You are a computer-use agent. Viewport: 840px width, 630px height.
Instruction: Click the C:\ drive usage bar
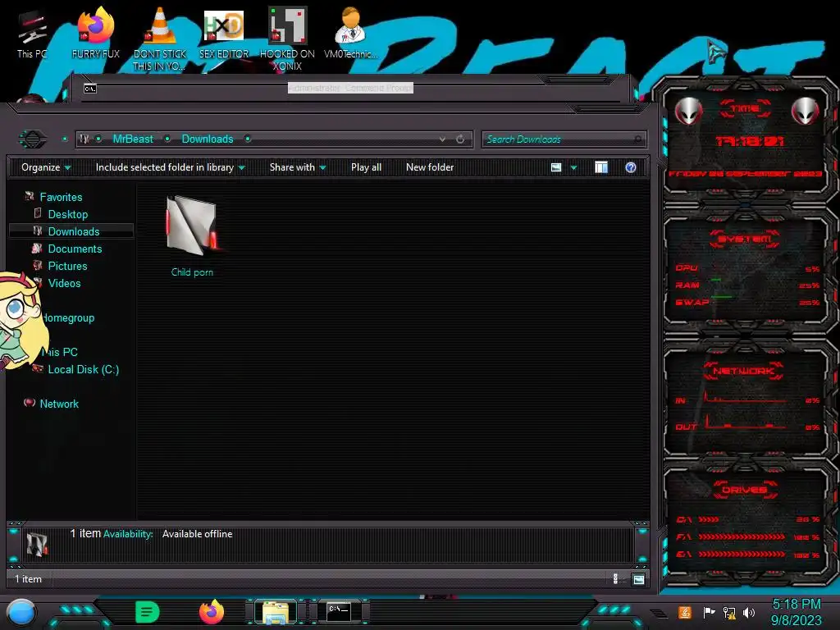tap(708, 519)
